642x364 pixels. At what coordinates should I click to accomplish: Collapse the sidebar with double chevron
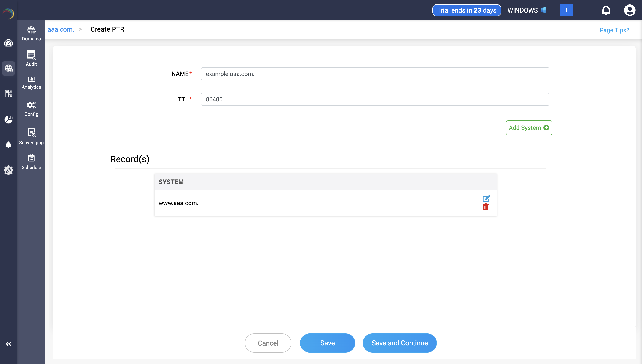pos(8,344)
